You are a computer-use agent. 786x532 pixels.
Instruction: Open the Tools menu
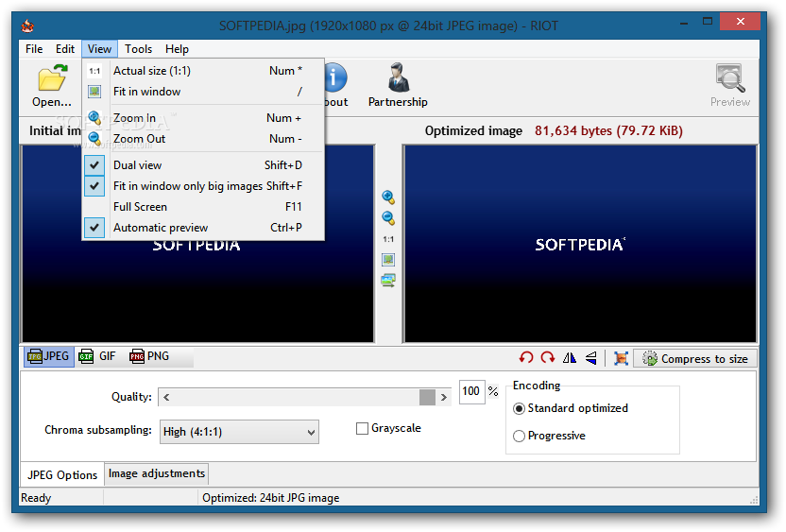[x=138, y=49]
